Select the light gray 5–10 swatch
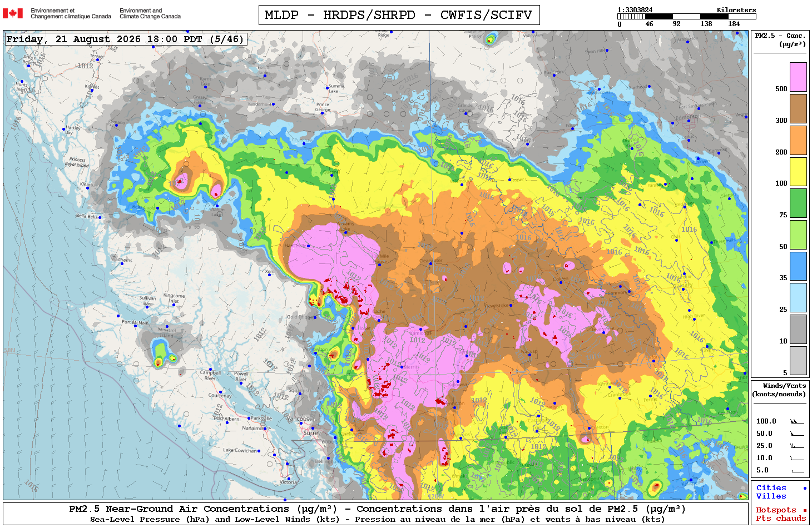 (x=798, y=361)
